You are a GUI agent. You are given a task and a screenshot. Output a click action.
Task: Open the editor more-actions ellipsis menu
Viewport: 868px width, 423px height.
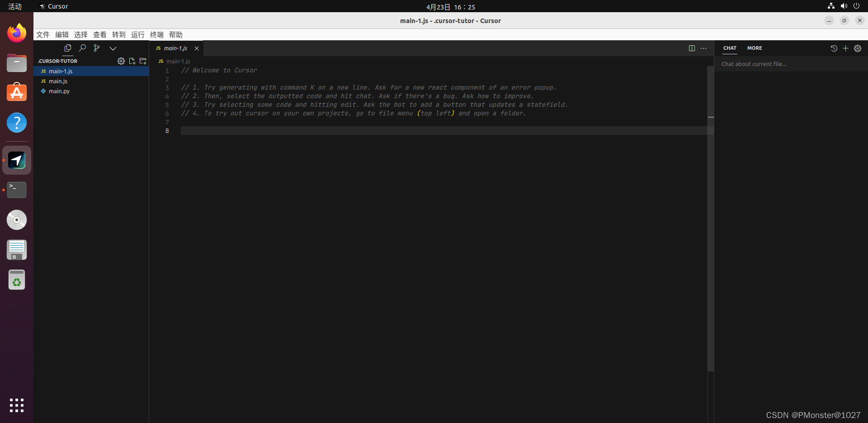pos(703,48)
